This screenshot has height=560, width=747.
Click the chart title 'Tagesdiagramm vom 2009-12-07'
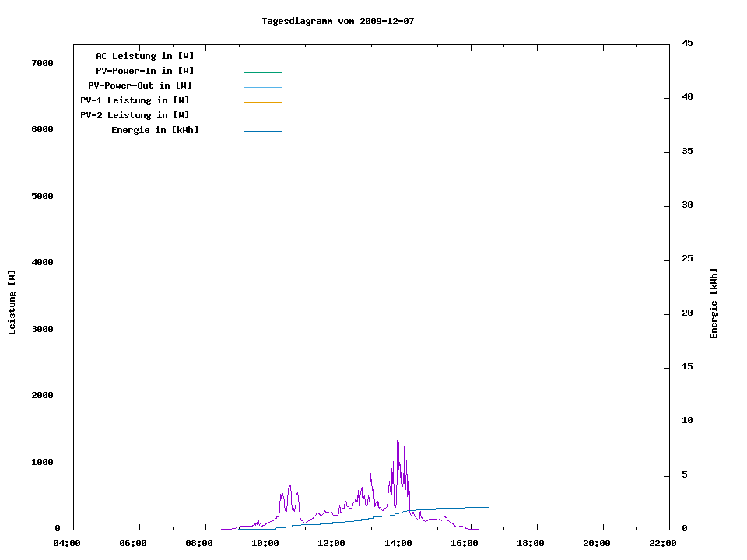(x=338, y=21)
